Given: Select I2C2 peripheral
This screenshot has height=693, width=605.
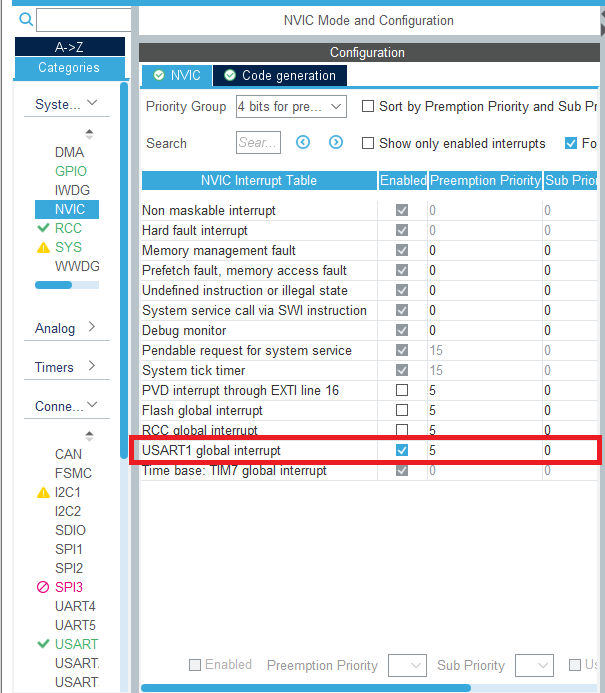Looking at the screenshot, I should [x=68, y=511].
